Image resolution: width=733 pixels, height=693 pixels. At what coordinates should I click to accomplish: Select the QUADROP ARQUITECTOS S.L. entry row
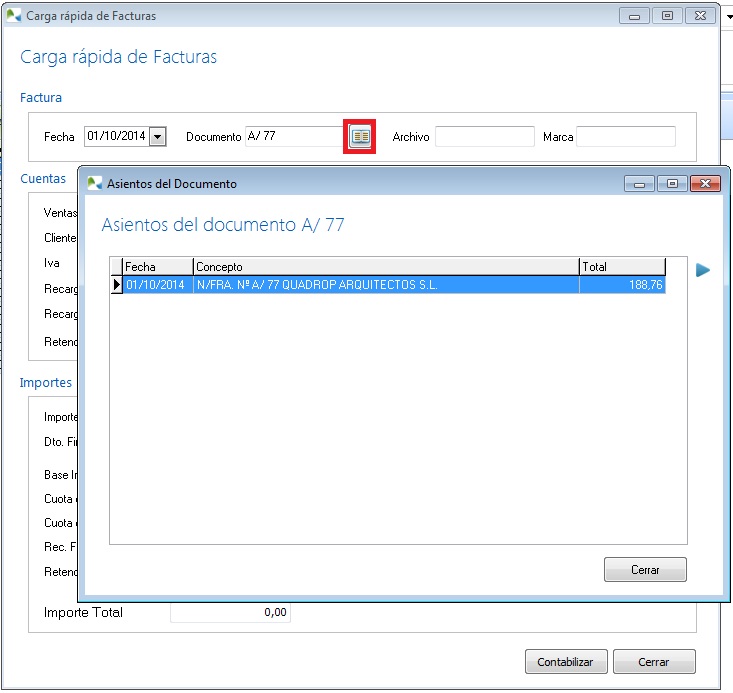coord(385,285)
